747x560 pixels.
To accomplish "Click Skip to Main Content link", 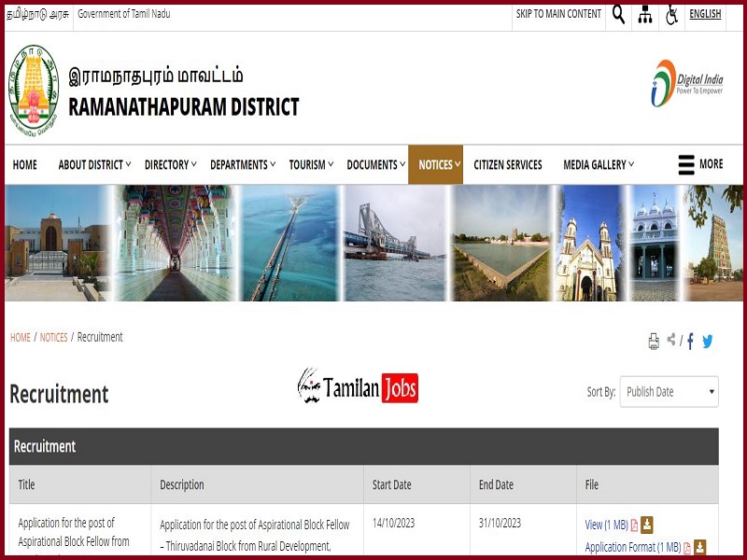I will pos(558,14).
